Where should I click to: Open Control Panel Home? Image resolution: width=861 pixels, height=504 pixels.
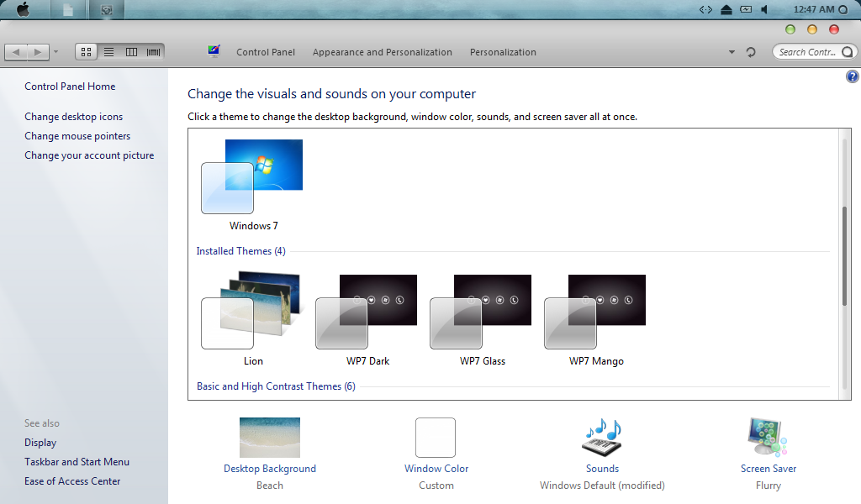coord(70,87)
